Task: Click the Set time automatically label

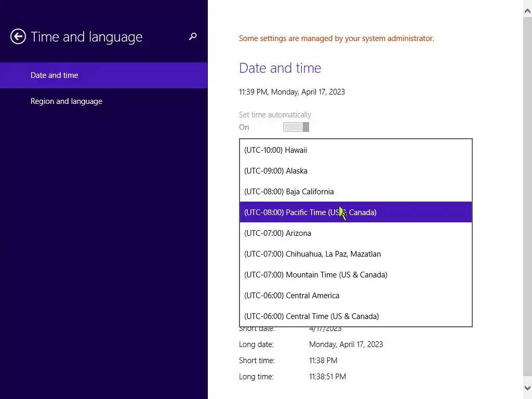Action: click(x=275, y=115)
